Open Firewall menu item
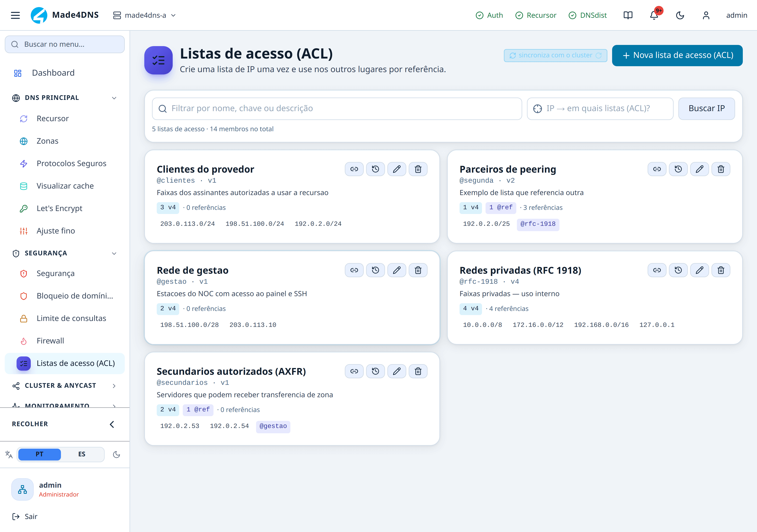Image resolution: width=757 pixels, height=532 pixels. (65, 341)
